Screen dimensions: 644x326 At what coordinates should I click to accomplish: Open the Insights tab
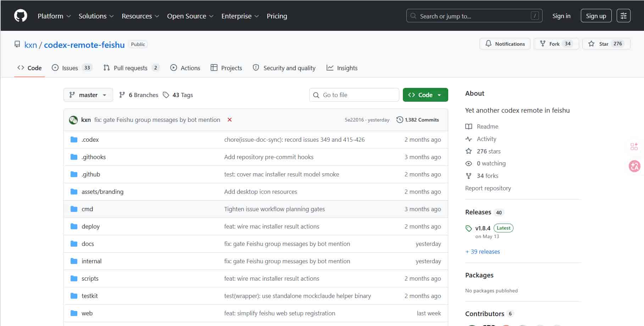[x=342, y=68]
